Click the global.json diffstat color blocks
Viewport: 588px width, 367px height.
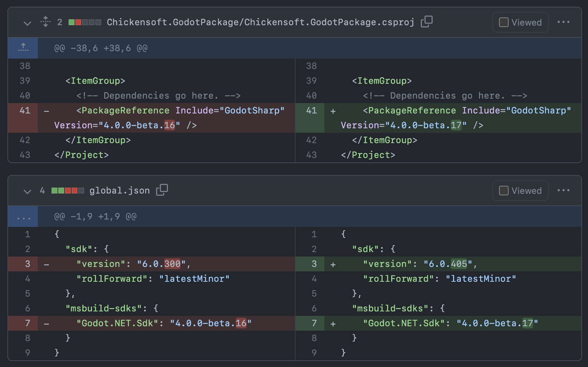click(67, 191)
